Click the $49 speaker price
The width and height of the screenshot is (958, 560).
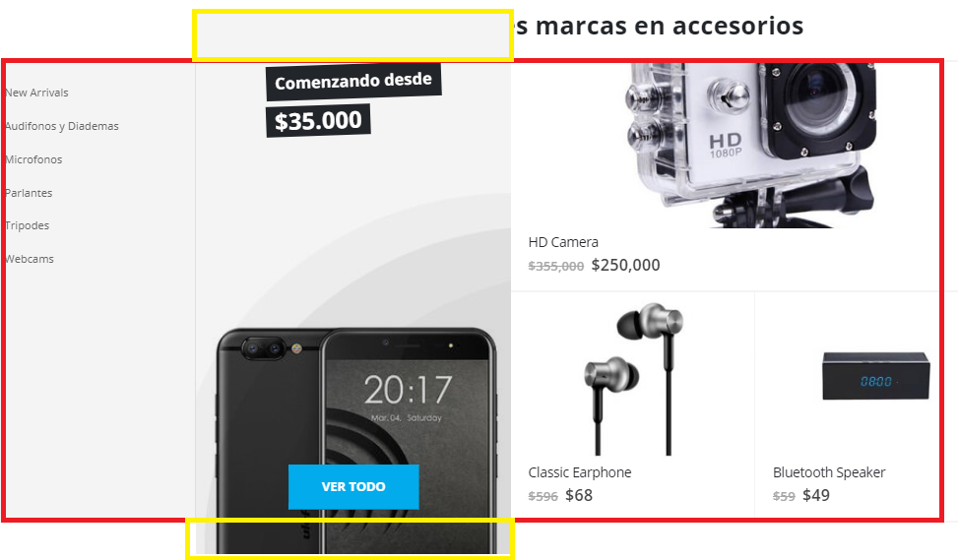(x=815, y=495)
